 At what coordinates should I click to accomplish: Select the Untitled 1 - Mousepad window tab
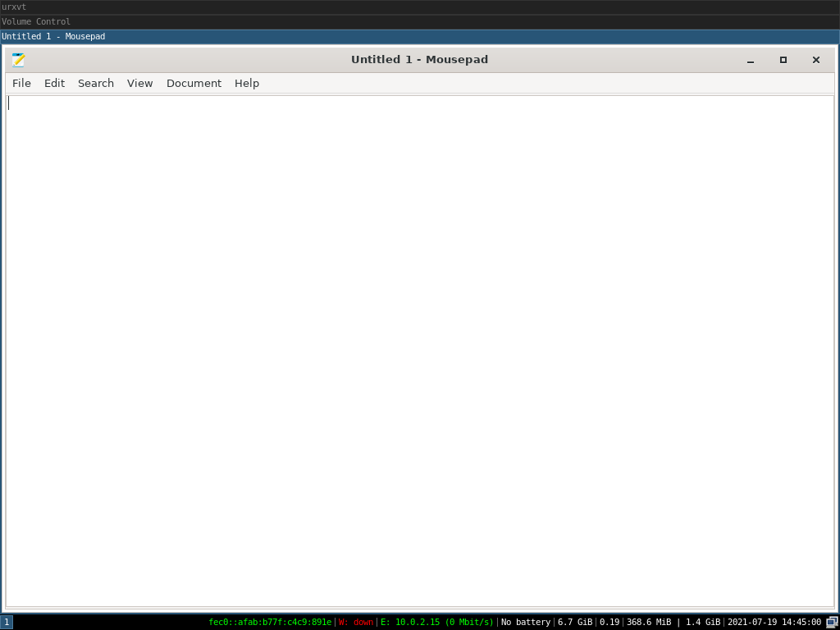(x=420, y=36)
